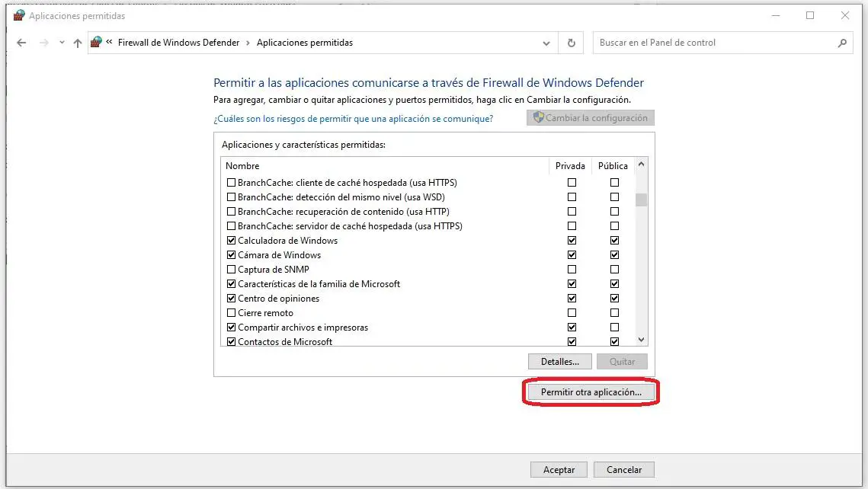
Task: Enable Pública for BranchCache servidor de caché hospedada
Action: [x=614, y=225]
